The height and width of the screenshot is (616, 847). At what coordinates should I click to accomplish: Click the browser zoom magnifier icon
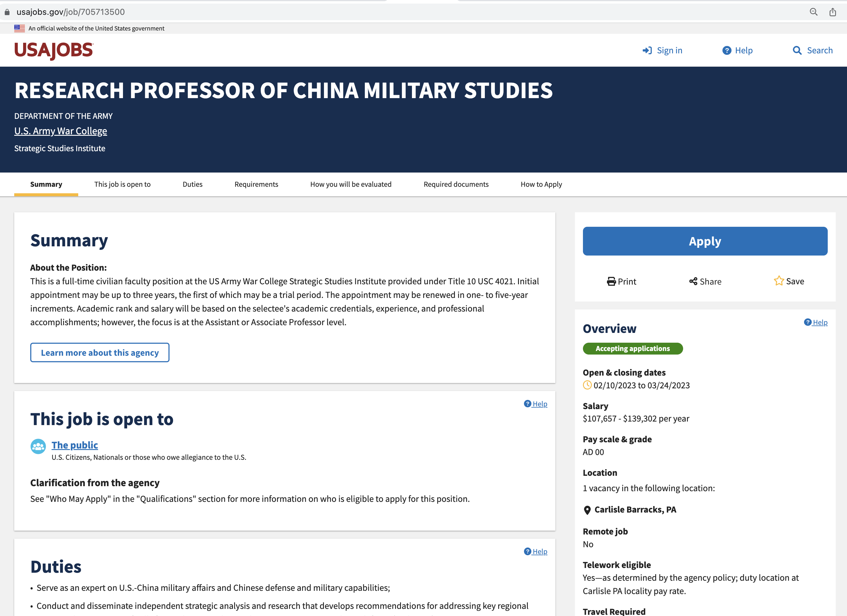[x=814, y=12]
